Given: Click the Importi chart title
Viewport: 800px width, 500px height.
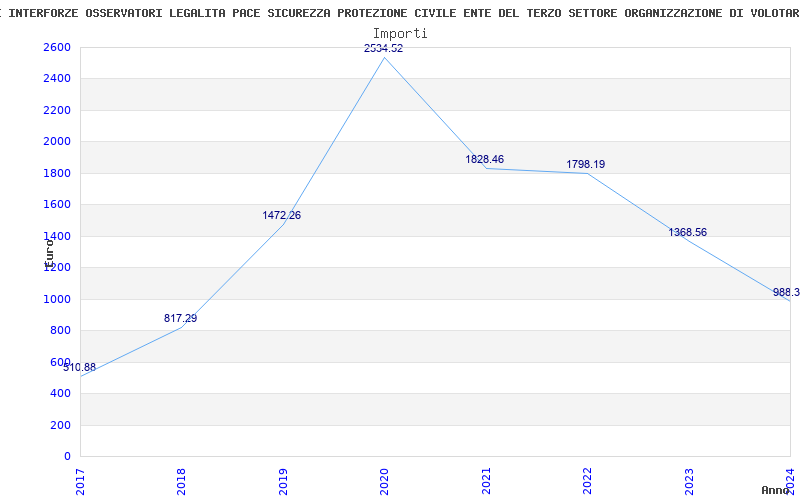Looking at the screenshot, I should [x=400, y=34].
